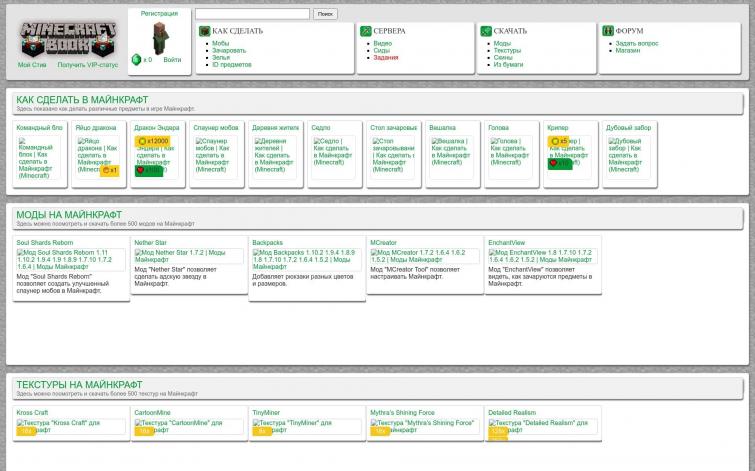The width and height of the screenshot is (755, 471).
Task: Open the ID предметов link
Action: (232, 65)
